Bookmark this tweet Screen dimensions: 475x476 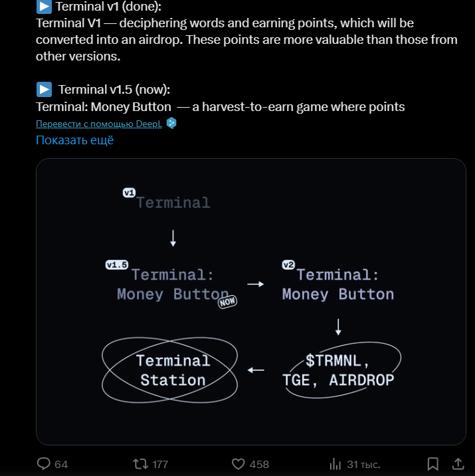[x=433, y=464]
